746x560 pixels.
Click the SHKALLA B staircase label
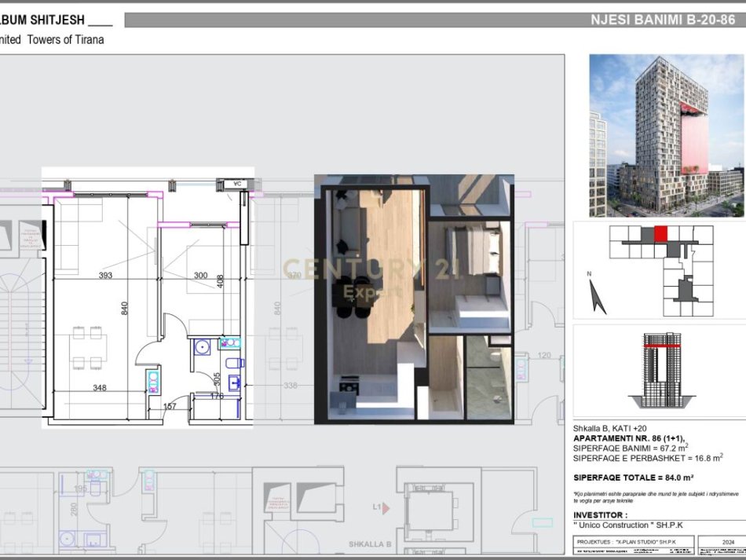370,544
